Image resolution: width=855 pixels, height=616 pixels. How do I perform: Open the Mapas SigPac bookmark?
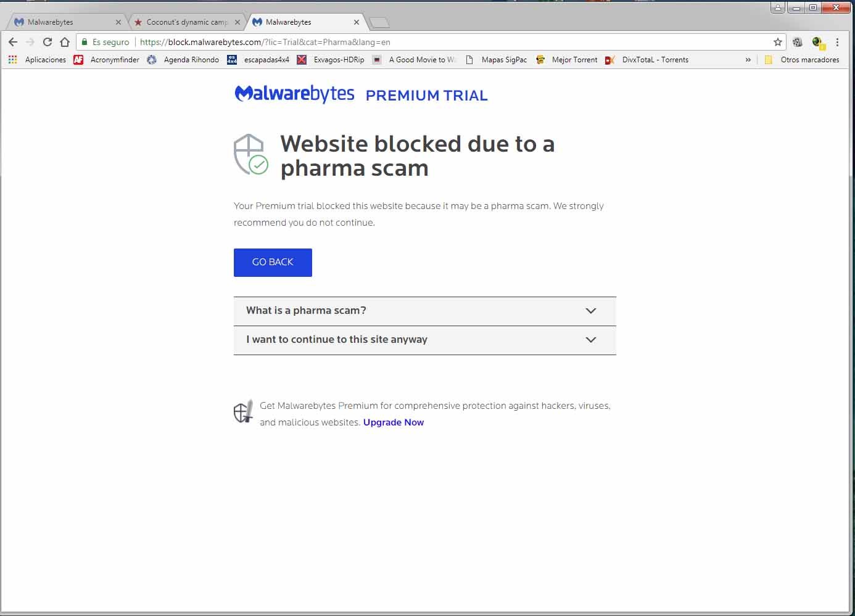497,60
